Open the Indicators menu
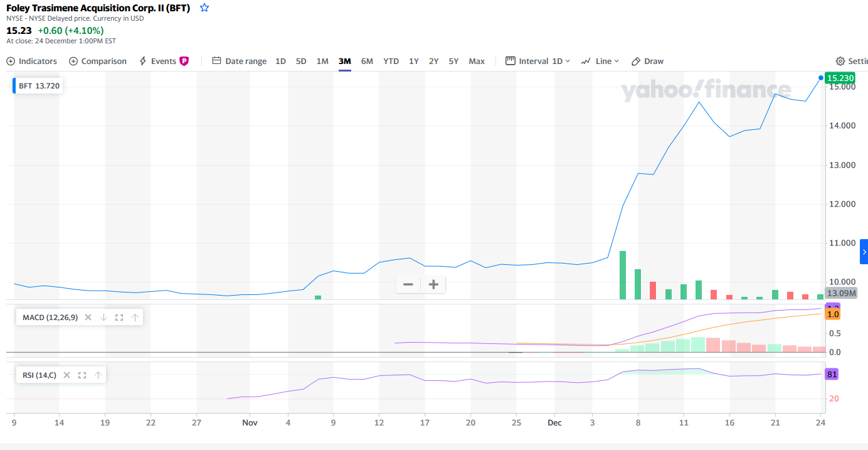868x450 pixels. coord(31,61)
